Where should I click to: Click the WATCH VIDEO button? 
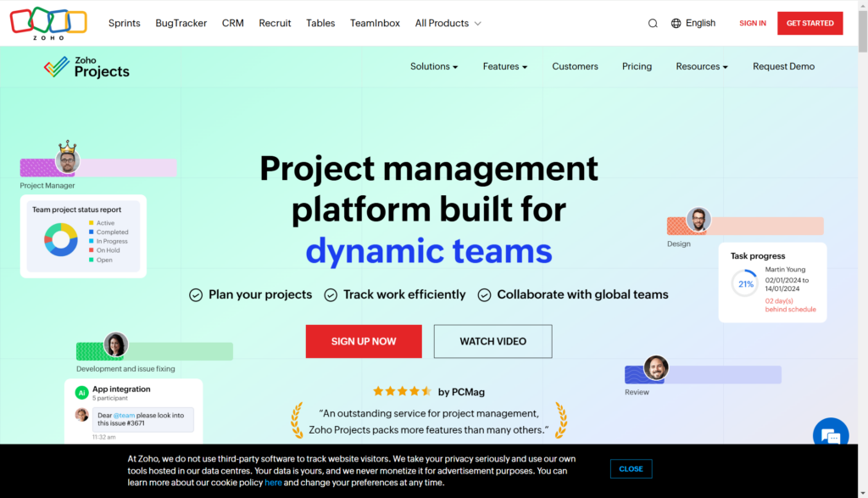(x=492, y=341)
